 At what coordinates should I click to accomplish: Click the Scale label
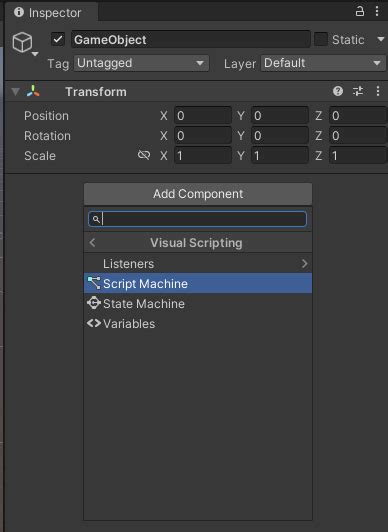click(x=40, y=156)
